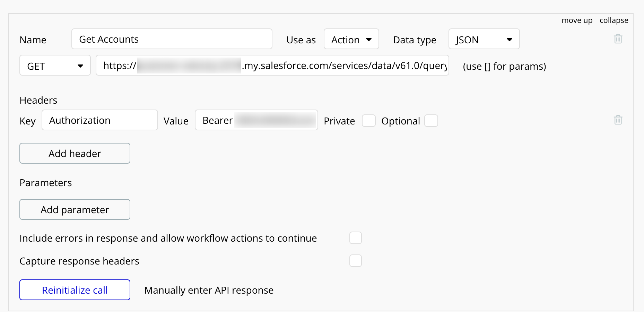Screen dimensions: 644x312
Task: Click Manually enter API response link
Action: pyautogui.click(x=209, y=290)
